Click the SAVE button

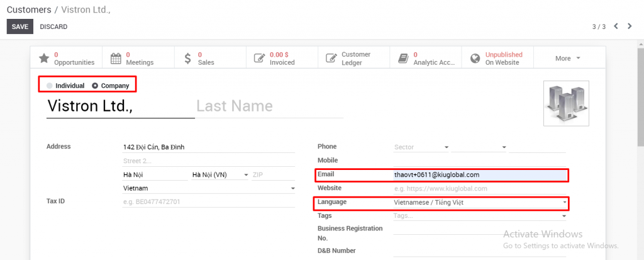(19, 26)
